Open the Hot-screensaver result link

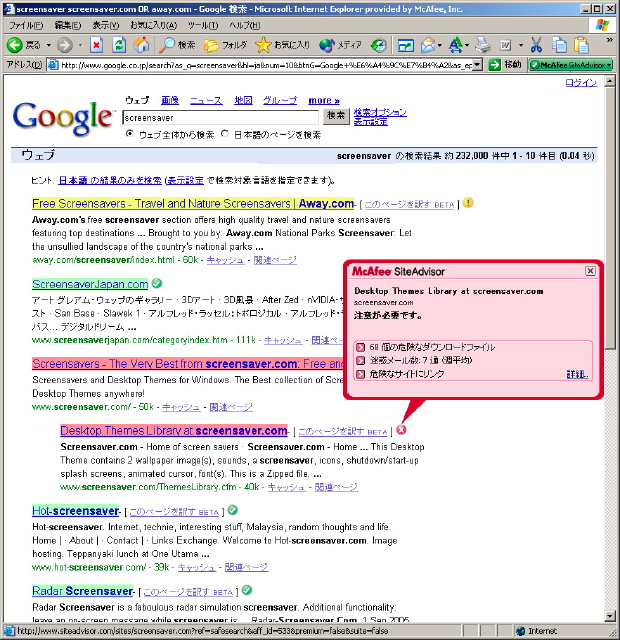76,511
